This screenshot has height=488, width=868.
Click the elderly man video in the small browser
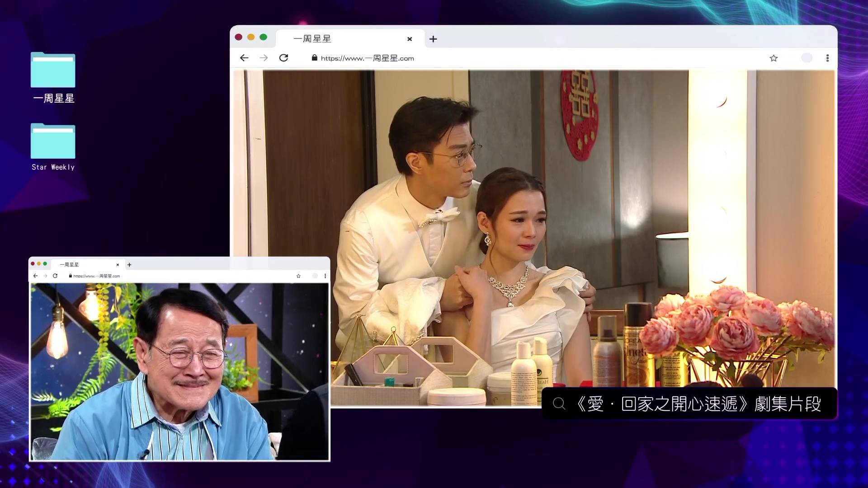pyautogui.click(x=179, y=371)
